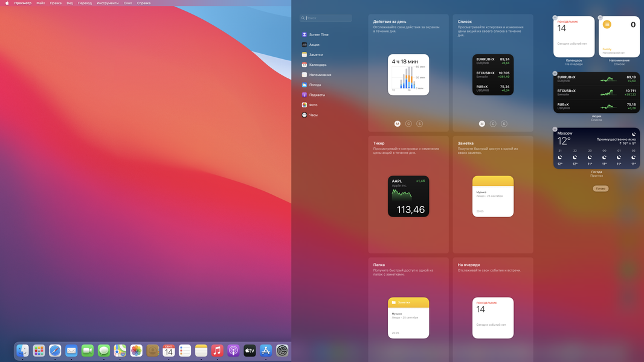Remove the Stocks list widget

[555, 74]
